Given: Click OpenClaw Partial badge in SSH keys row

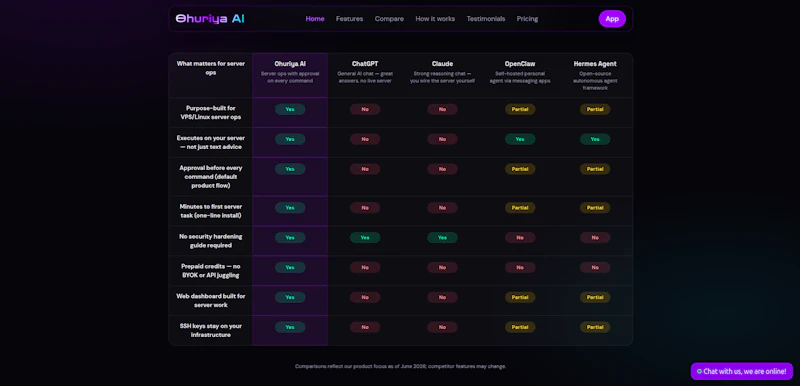Looking at the screenshot, I should click(520, 327).
